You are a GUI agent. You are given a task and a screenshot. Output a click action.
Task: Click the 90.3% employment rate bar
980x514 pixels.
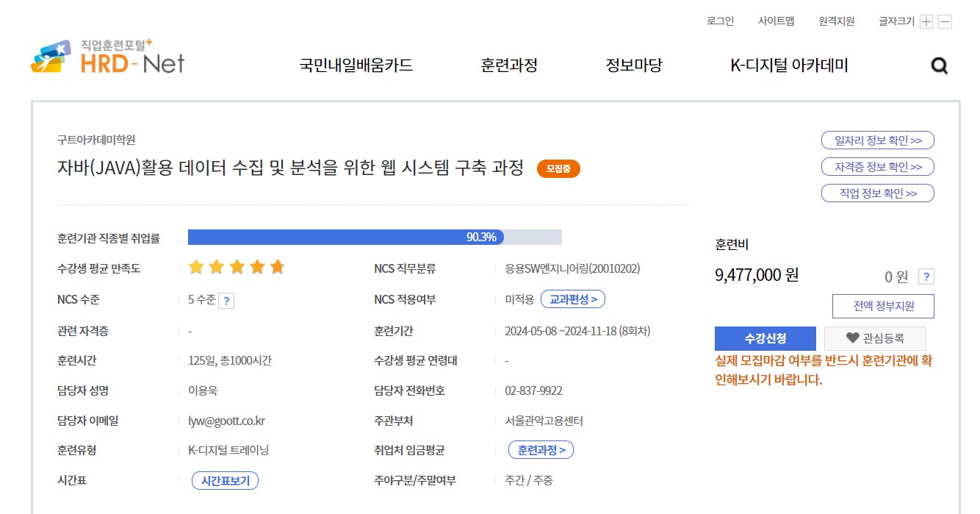(375, 237)
